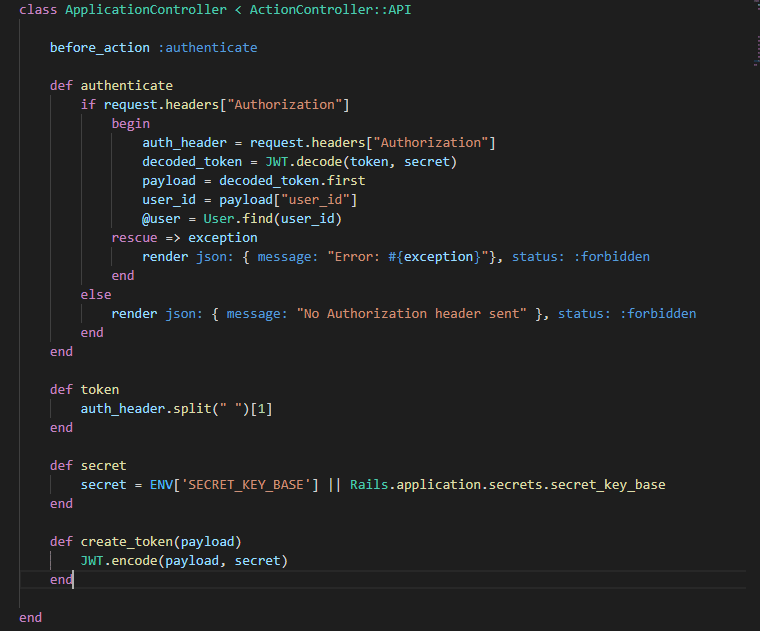Click Rails.application.secrets.secret_key_base
760x631 pixels.
click(x=507, y=485)
